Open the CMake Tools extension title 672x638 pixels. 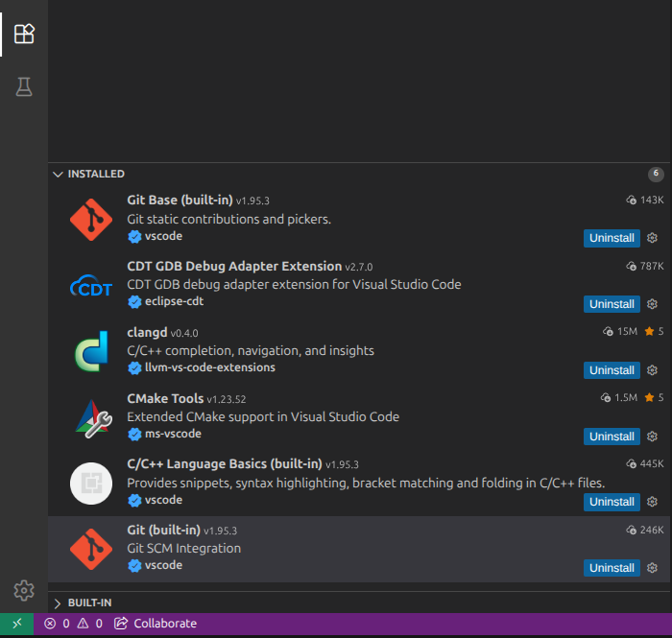point(165,399)
